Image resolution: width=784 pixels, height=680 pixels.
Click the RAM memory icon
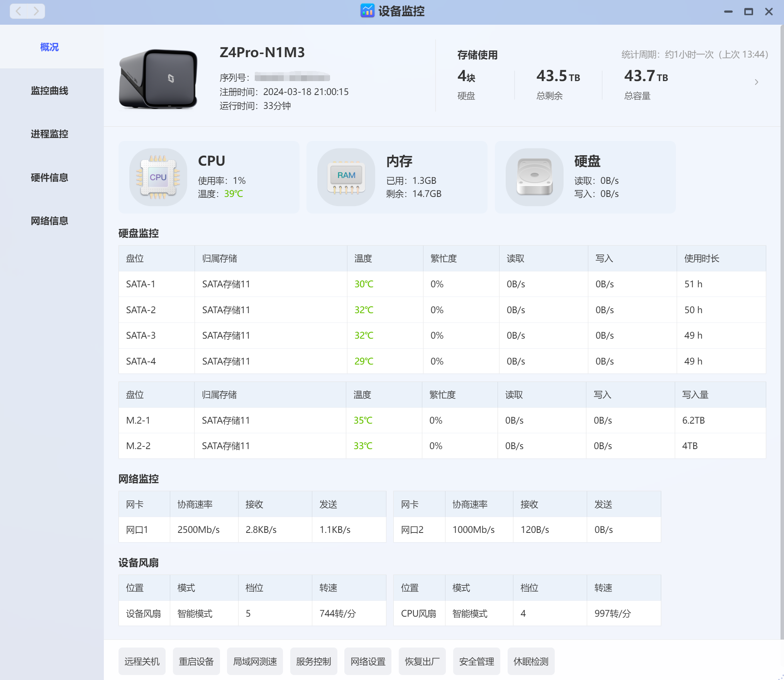point(346,177)
